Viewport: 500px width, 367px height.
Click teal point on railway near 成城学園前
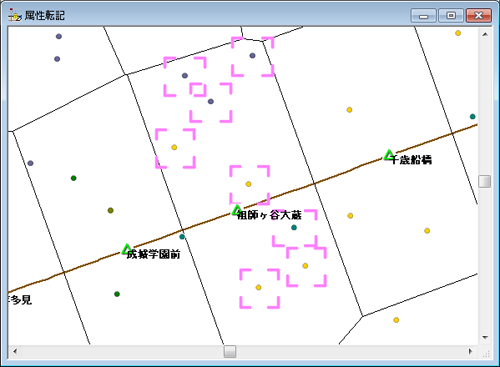click(182, 237)
